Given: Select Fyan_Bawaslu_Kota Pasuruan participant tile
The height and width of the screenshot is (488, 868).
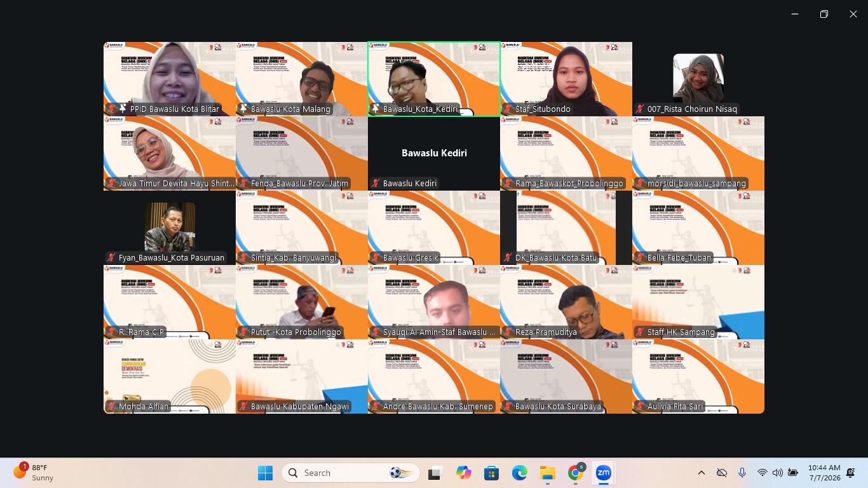Looking at the screenshot, I should pyautogui.click(x=170, y=227).
